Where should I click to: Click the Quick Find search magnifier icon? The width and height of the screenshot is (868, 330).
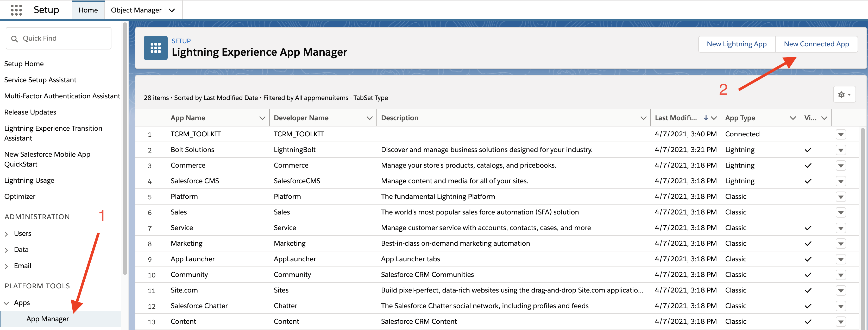[x=15, y=39]
